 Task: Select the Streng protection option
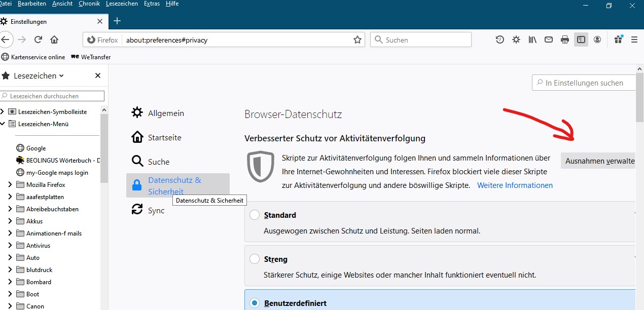[x=255, y=259]
